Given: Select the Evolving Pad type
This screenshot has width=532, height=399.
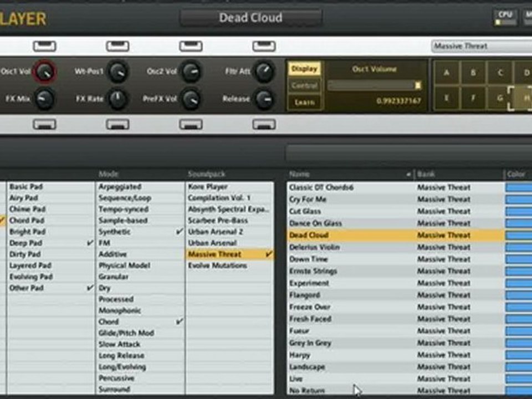Looking at the screenshot, I should tap(50, 277).
